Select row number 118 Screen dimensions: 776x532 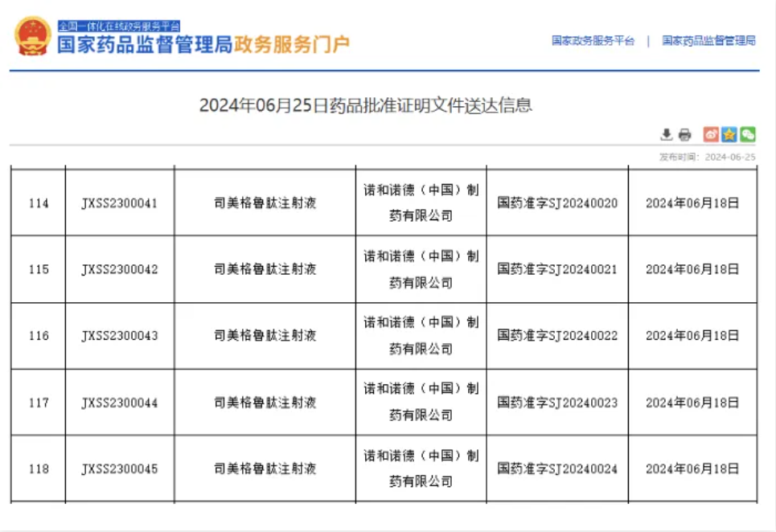click(x=39, y=469)
